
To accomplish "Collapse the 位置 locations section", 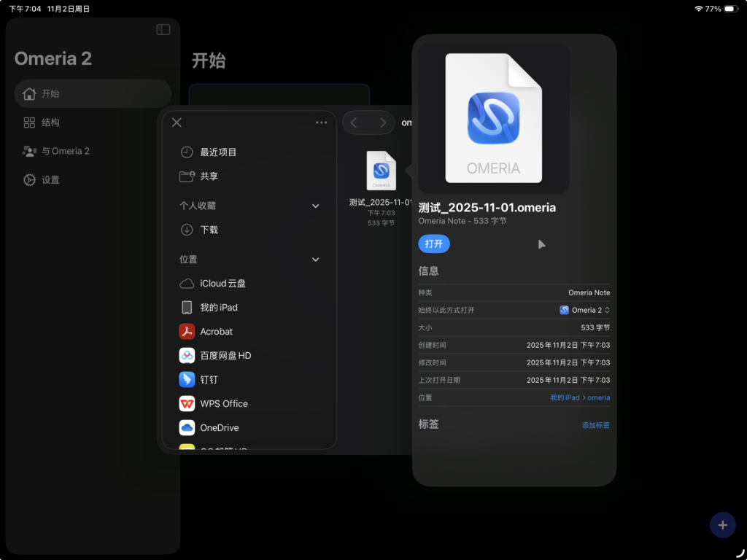I will (315, 260).
